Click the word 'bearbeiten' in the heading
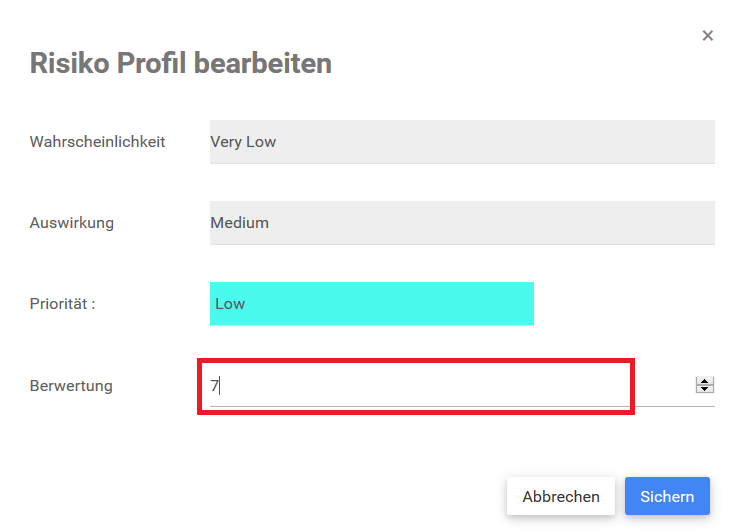Screen dimensions: 746x531 click(263, 64)
